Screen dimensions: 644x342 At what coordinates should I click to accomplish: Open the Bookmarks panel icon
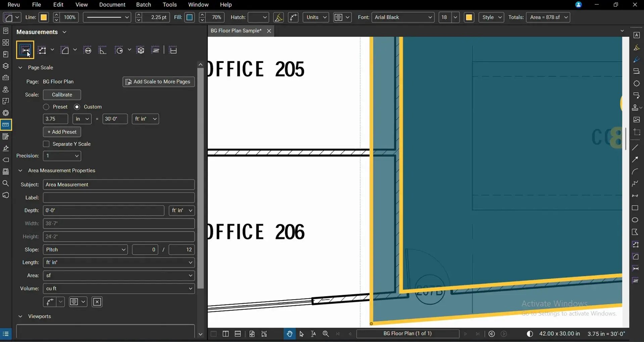click(x=6, y=54)
